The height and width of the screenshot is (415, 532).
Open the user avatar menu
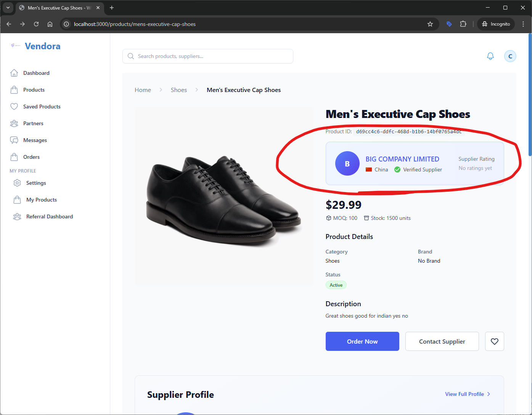coord(510,56)
